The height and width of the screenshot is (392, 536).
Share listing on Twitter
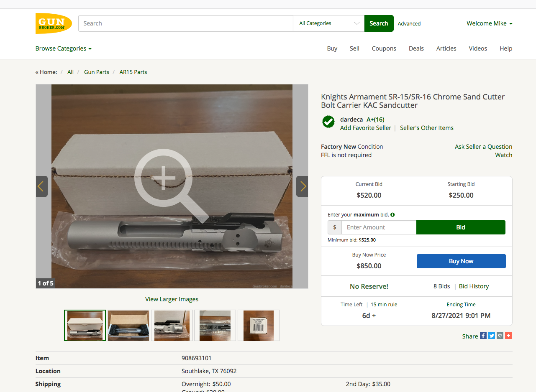coord(492,336)
